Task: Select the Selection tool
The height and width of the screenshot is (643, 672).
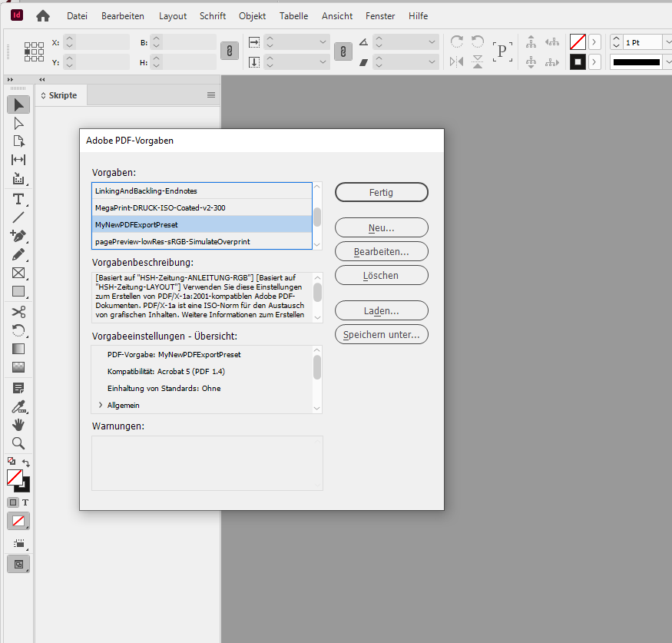Action: [x=18, y=104]
